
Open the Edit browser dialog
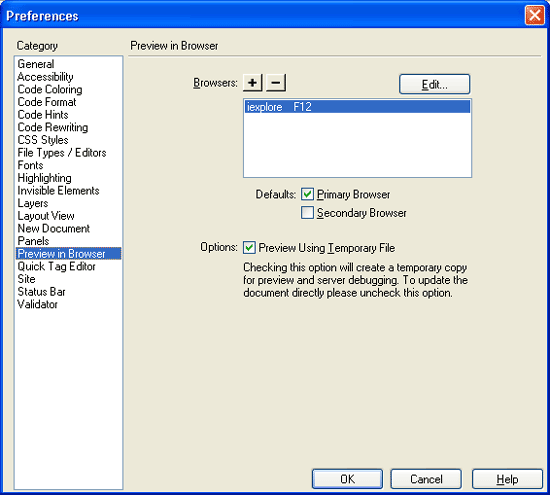click(x=434, y=84)
